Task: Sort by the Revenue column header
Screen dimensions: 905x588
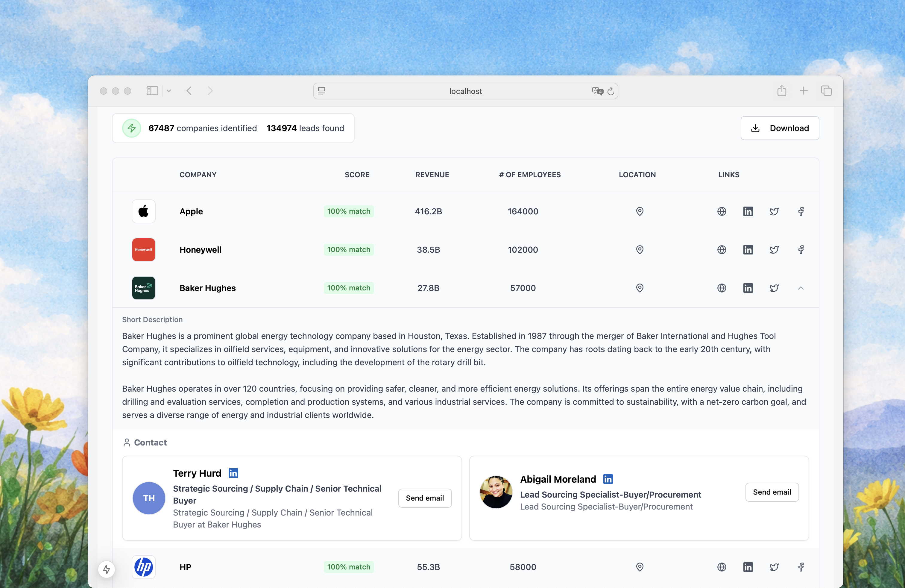Action: [432, 175]
